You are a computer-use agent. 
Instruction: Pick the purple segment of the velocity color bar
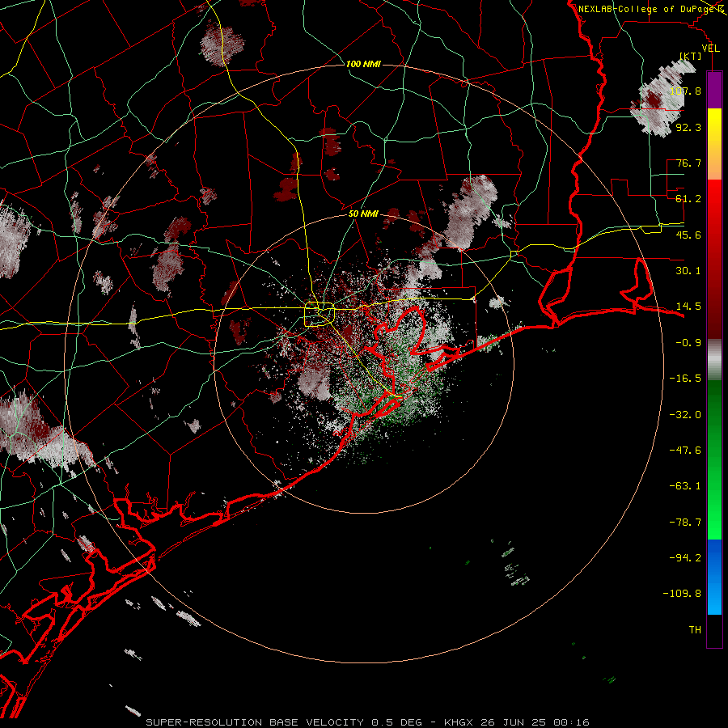point(714,90)
